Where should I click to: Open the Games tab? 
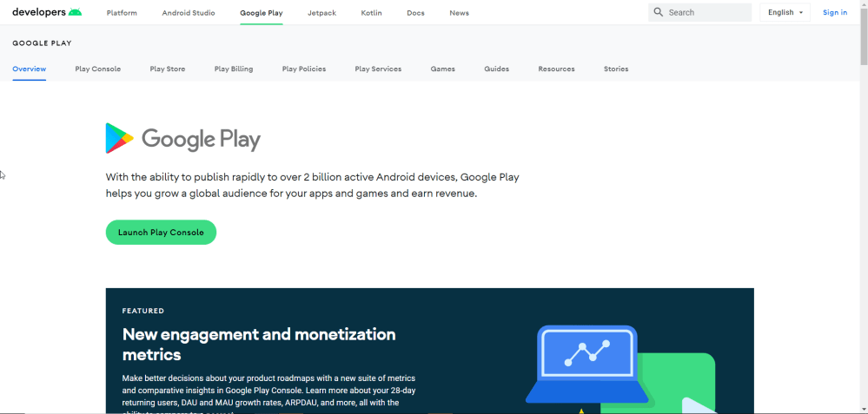pos(442,69)
